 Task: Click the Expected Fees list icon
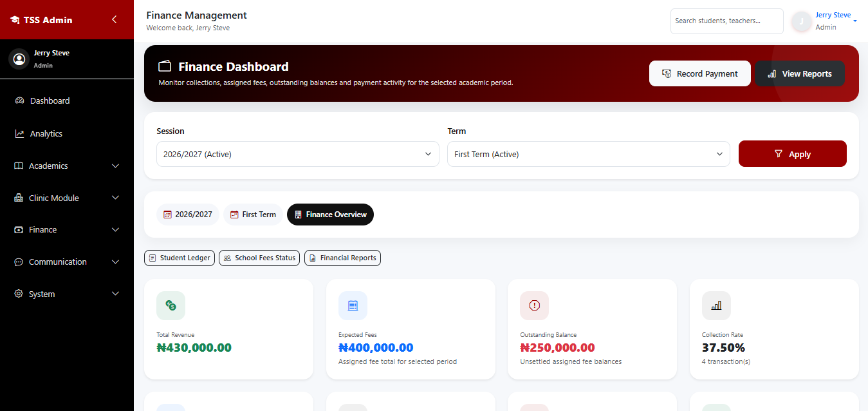[353, 305]
